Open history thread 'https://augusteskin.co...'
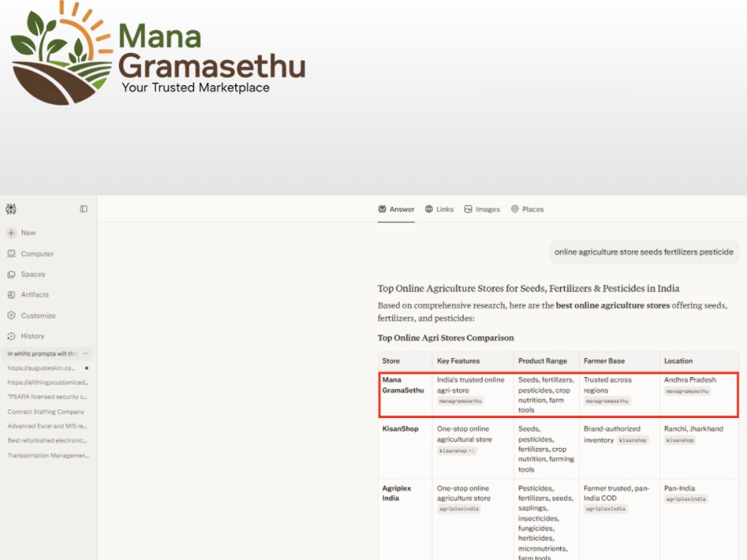 pyautogui.click(x=41, y=368)
